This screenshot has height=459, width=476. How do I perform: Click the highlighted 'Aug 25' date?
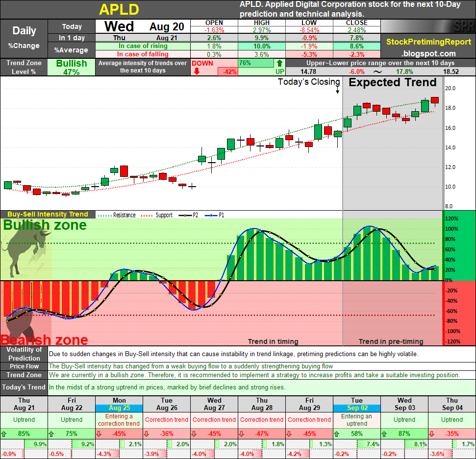click(119, 408)
